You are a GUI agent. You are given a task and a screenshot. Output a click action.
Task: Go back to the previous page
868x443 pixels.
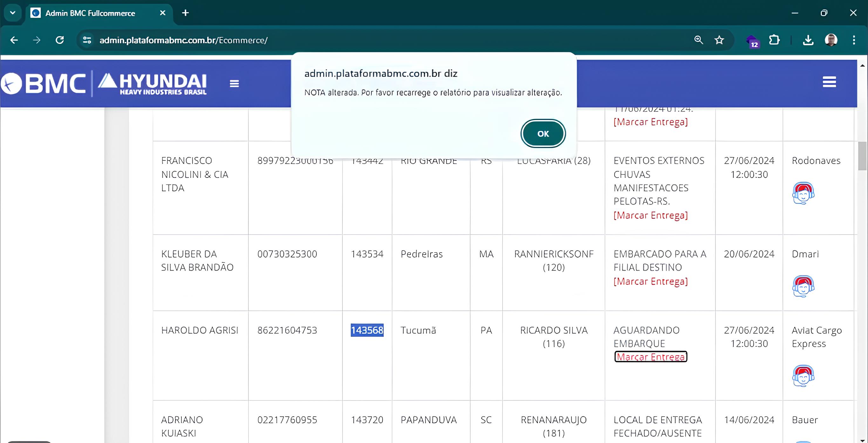14,40
